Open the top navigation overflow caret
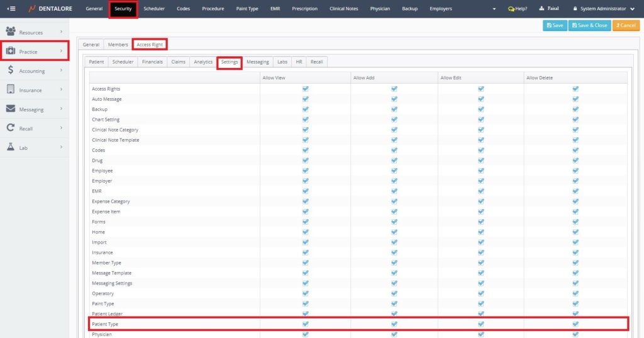Viewport: 644px width, 338px height. (494, 9)
